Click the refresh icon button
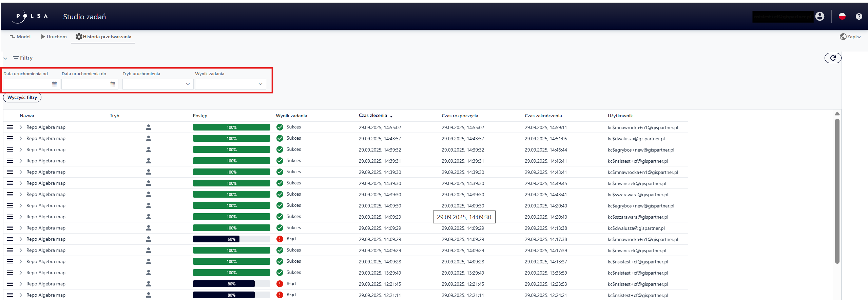This screenshot has height=300, width=868. click(832, 58)
